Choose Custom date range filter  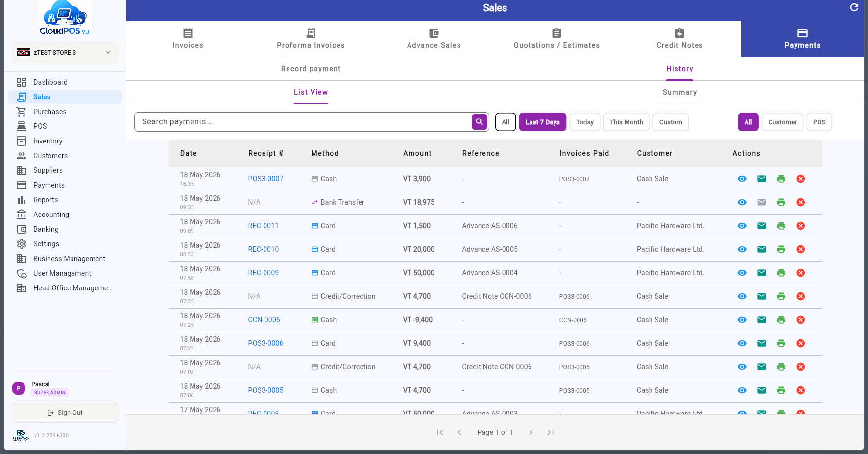click(671, 122)
